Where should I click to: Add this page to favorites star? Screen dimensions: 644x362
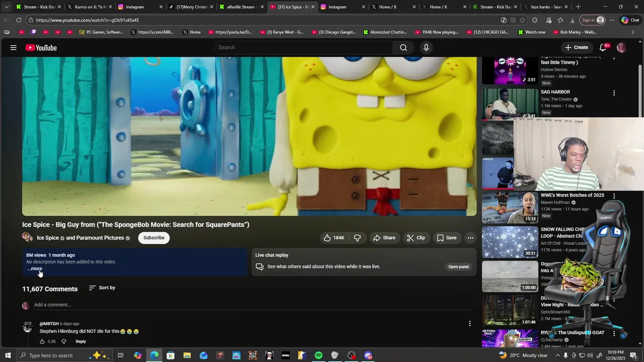[x=523, y=20]
